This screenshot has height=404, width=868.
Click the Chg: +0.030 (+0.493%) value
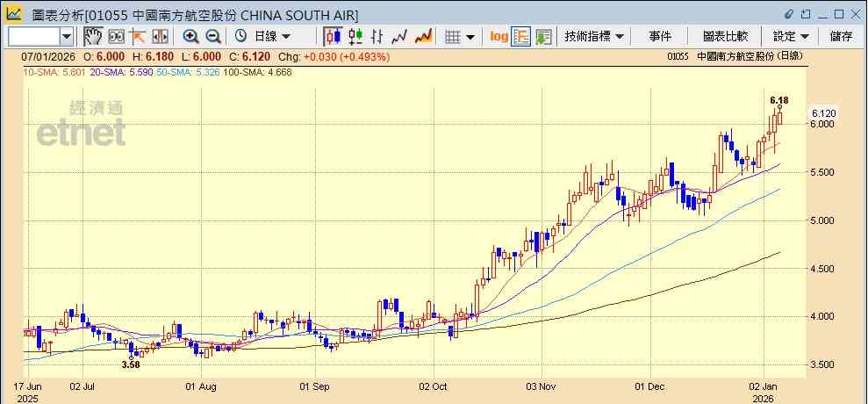click(x=334, y=56)
